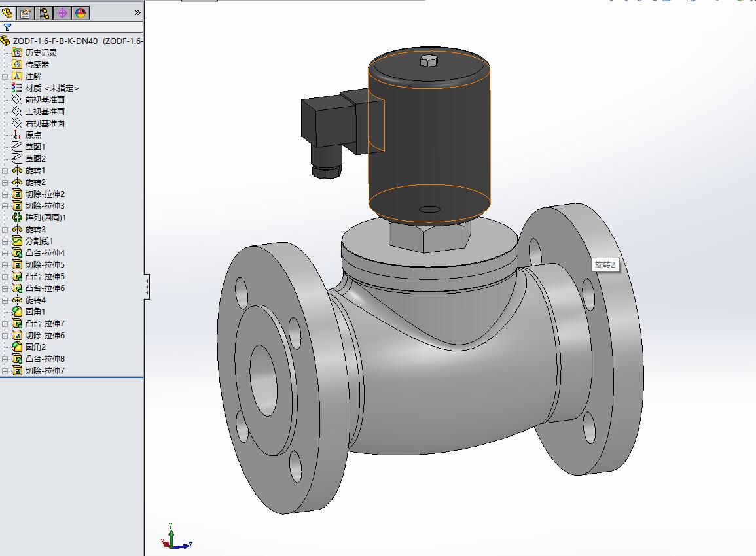Expand the 切除-拉伸5 feature node
Screen dimensions: 756x556
click(x=5, y=264)
